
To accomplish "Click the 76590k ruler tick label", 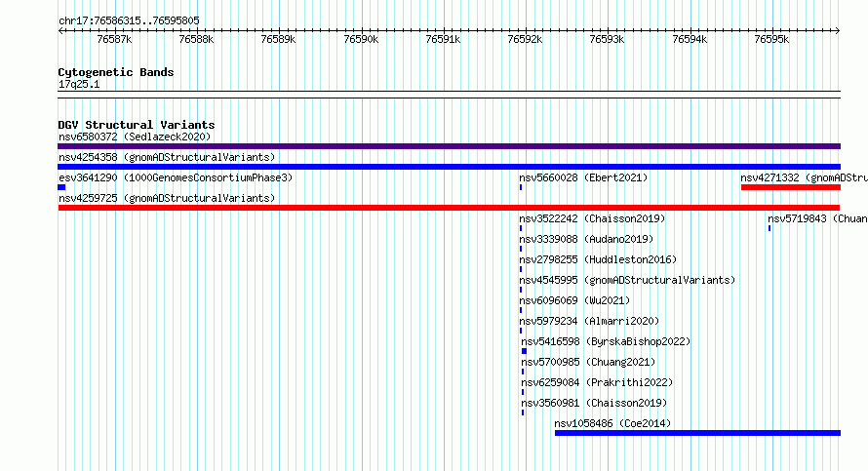I will click(361, 39).
